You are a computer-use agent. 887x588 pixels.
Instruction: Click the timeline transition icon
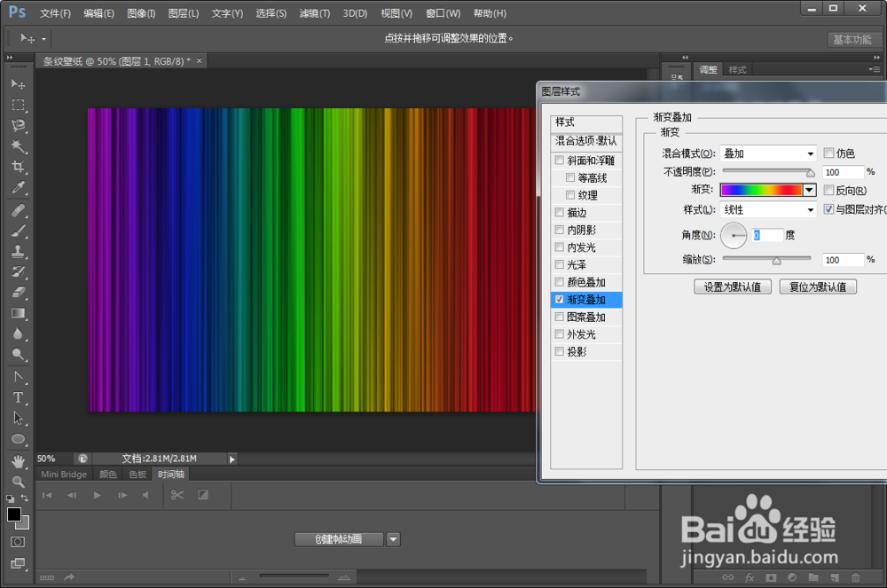click(x=203, y=495)
